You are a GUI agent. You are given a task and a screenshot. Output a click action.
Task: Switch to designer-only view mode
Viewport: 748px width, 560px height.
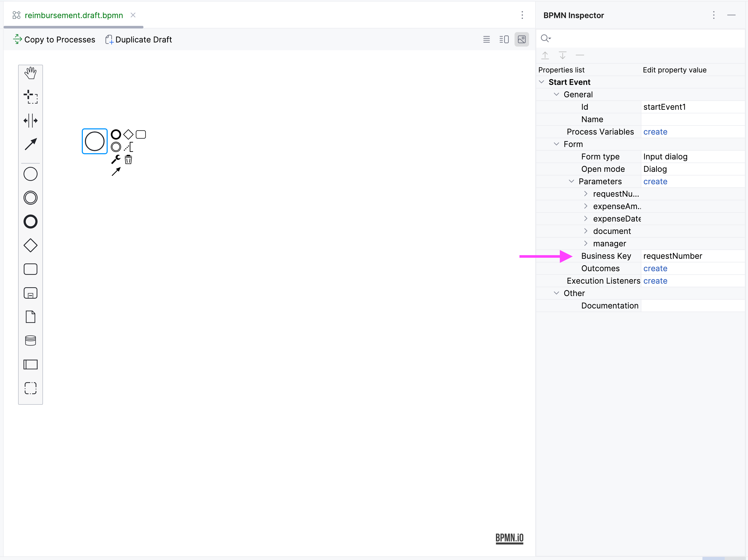pos(522,40)
